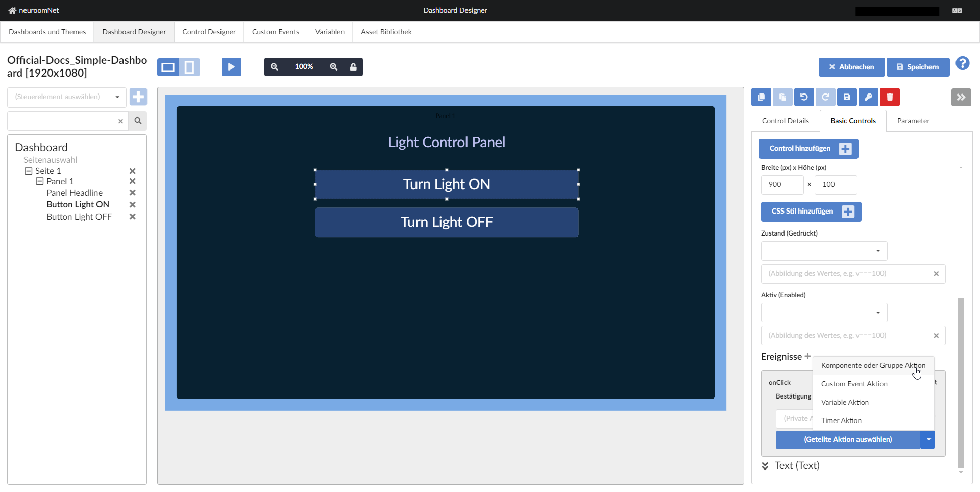This screenshot has height=492, width=980.
Task: Undo the last change
Action: (x=804, y=97)
